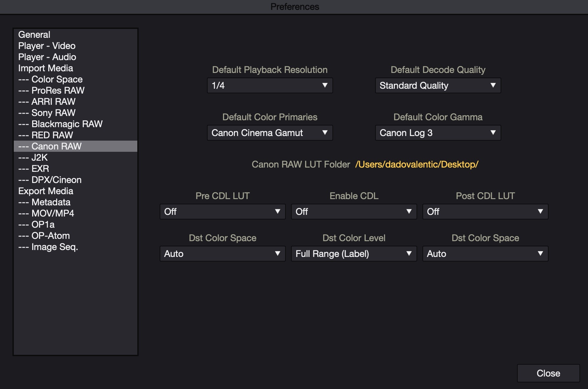Click the Canon RAW LUT folder path
The image size is (588, 389).
[417, 164]
